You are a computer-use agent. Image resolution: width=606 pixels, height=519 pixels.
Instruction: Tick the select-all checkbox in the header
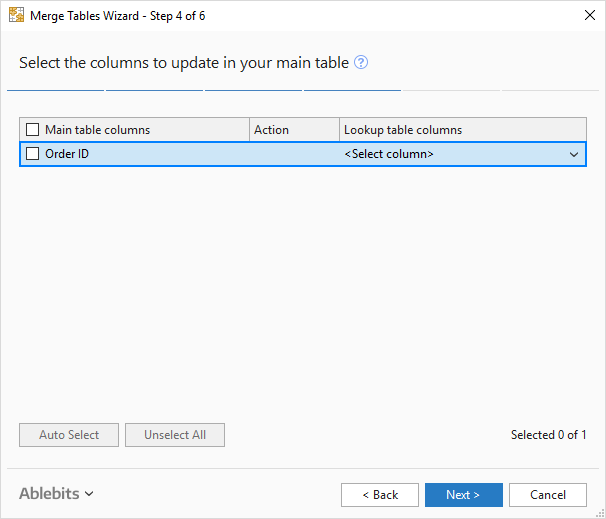33,130
